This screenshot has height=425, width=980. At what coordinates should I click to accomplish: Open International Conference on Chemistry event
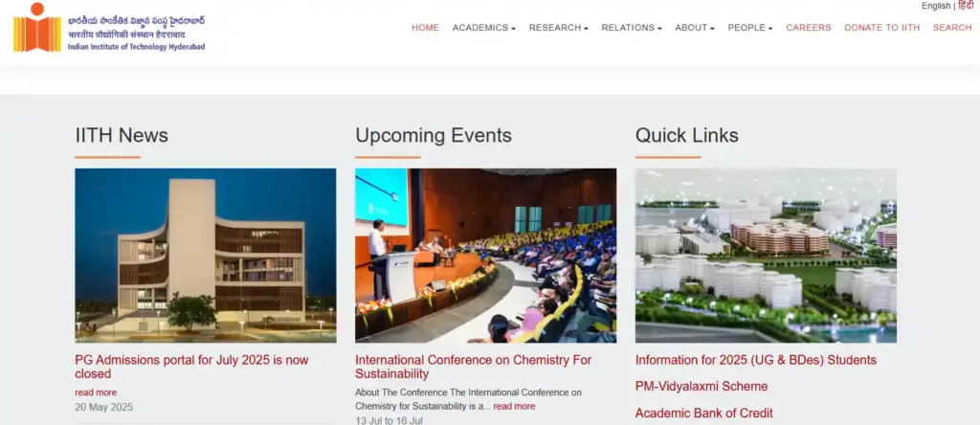click(473, 367)
